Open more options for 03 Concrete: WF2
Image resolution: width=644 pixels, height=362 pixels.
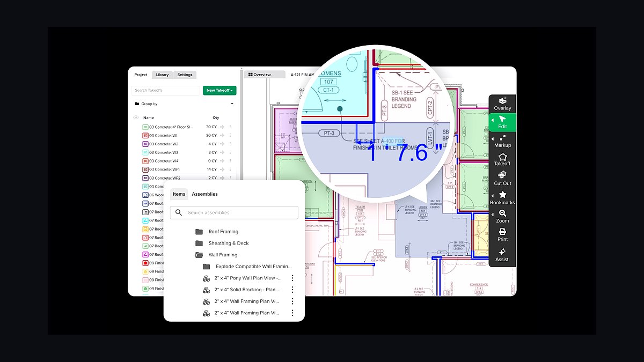tap(230, 178)
